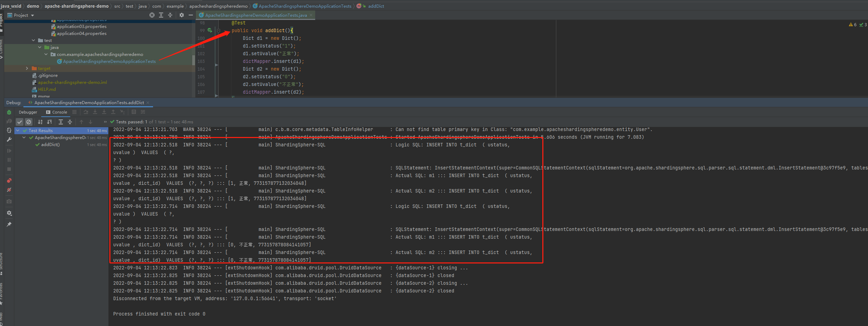Click Trace Current Stream Chain icon
Screen dimensions: 868x326
tap(143, 112)
